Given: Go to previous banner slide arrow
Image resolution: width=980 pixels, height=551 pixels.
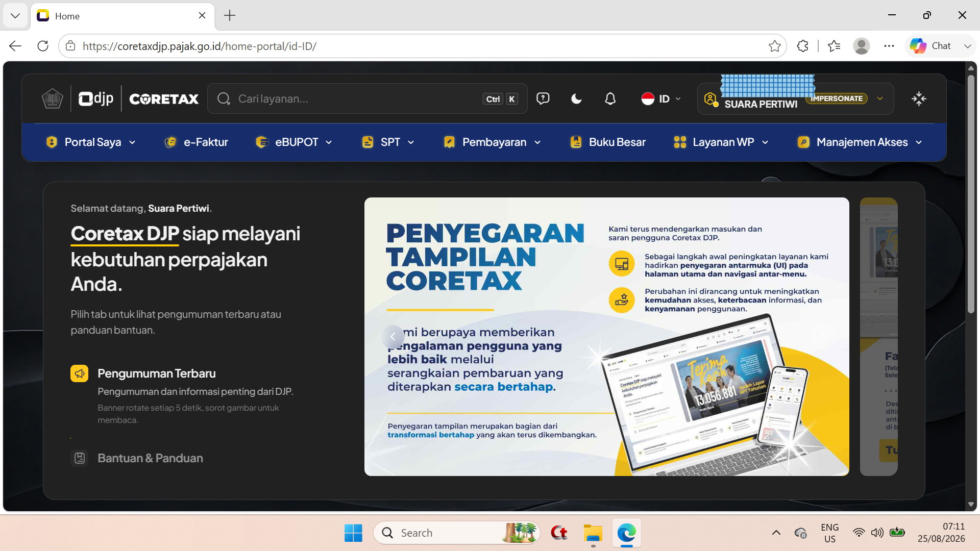Looking at the screenshot, I should (x=393, y=336).
